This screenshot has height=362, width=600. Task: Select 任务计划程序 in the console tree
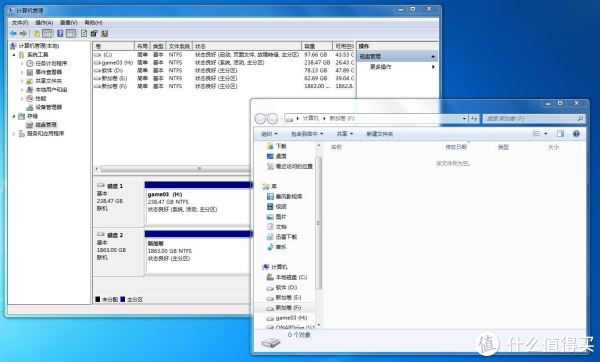click(x=51, y=64)
